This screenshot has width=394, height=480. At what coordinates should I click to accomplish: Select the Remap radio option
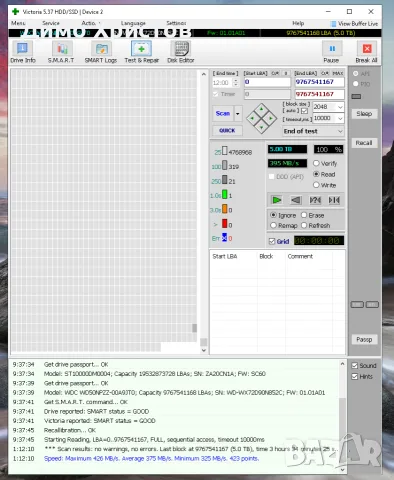point(273,225)
